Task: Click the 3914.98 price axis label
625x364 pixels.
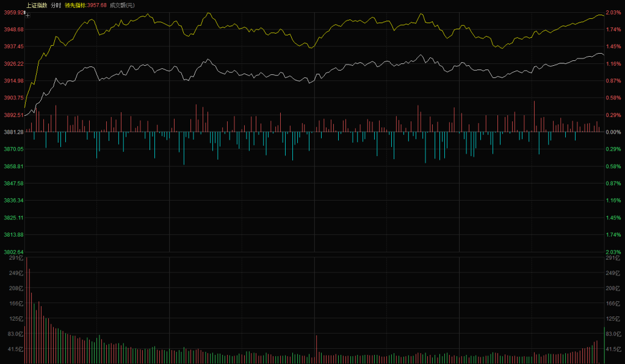Action: click(x=13, y=80)
